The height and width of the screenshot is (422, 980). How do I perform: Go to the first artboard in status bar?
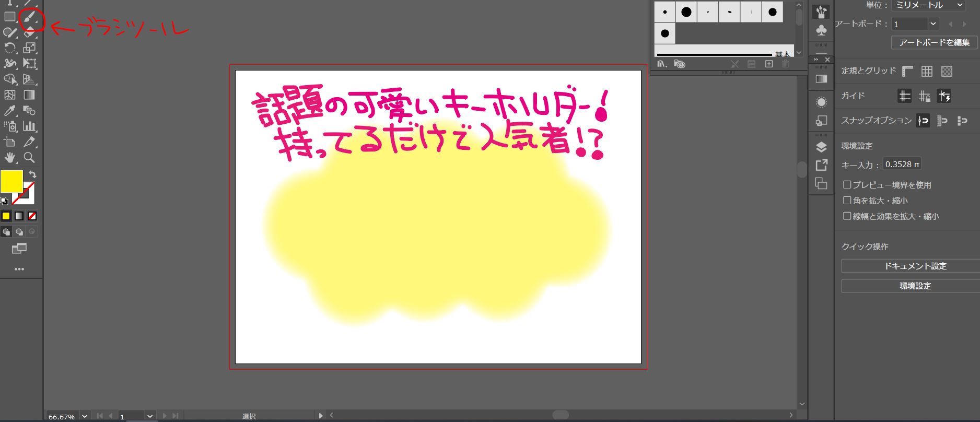pyautogui.click(x=99, y=416)
